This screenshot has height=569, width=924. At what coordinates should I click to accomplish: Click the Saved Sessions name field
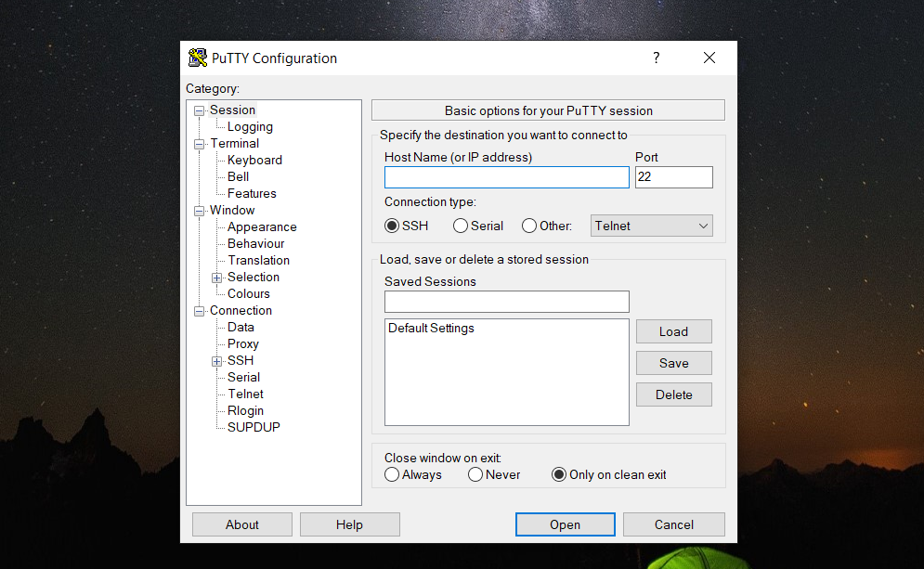507,302
